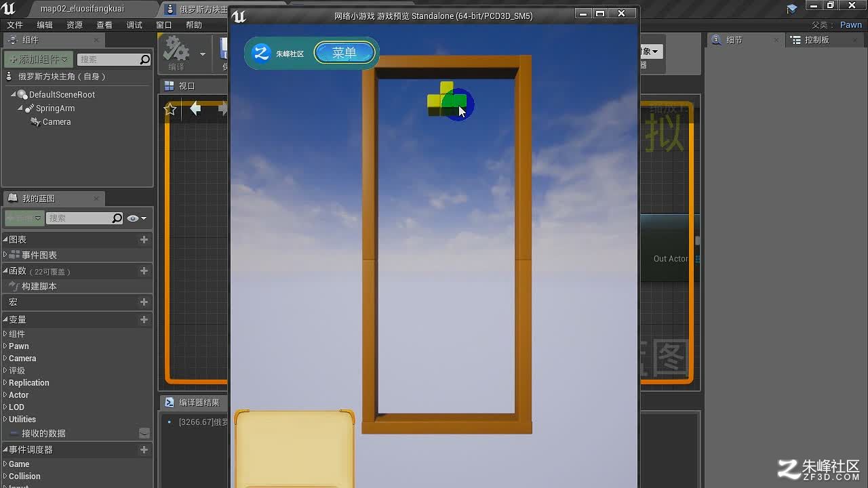Expand the Pawn variable category
Image resolution: width=868 pixels, height=488 pixels.
click(5, 346)
